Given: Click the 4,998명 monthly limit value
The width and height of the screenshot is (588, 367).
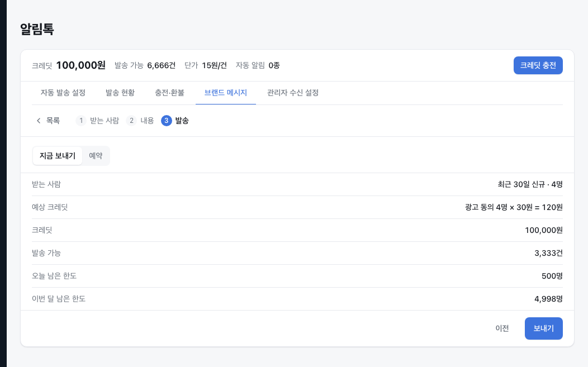Looking at the screenshot, I should point(549,299).
